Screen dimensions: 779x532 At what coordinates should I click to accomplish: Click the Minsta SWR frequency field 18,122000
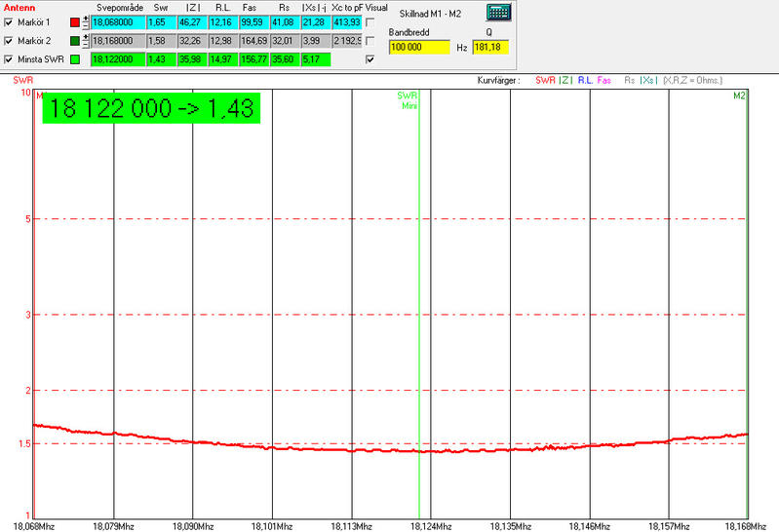point(118,59)
